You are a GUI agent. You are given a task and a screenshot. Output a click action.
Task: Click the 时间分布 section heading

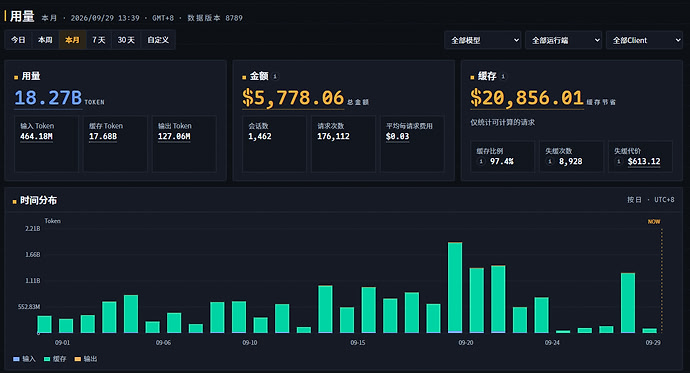click(38, 201)
